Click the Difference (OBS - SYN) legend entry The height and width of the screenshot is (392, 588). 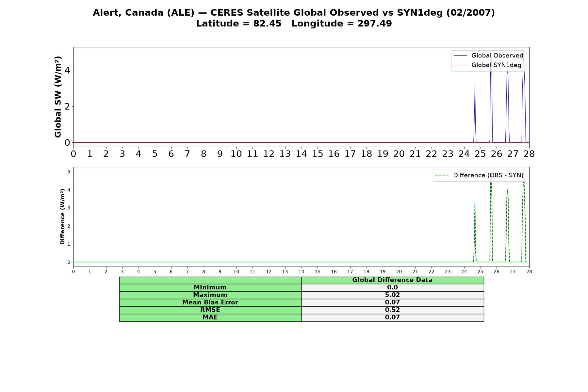coord(479,175)
